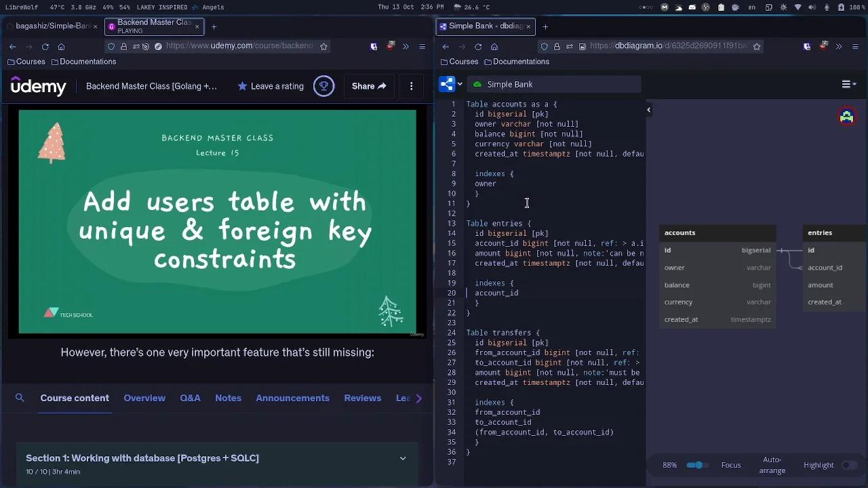Click the left-pointing collapse arrow beside the code editor

648,109
